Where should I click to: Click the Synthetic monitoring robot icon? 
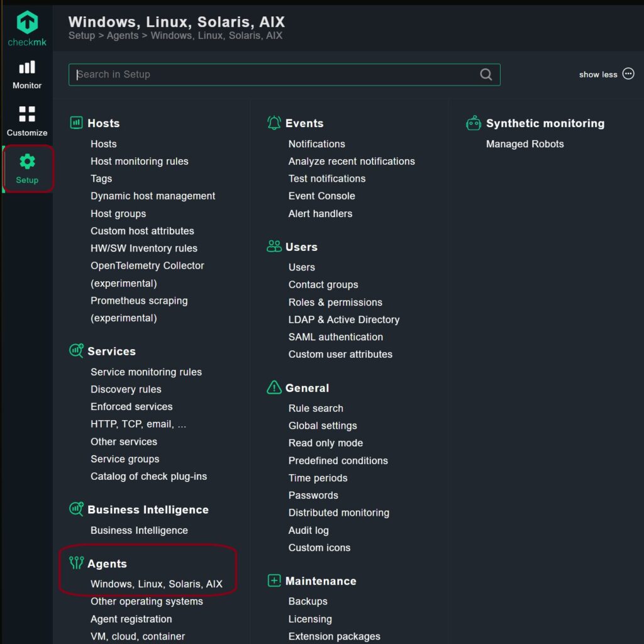[x=474, y=123]
